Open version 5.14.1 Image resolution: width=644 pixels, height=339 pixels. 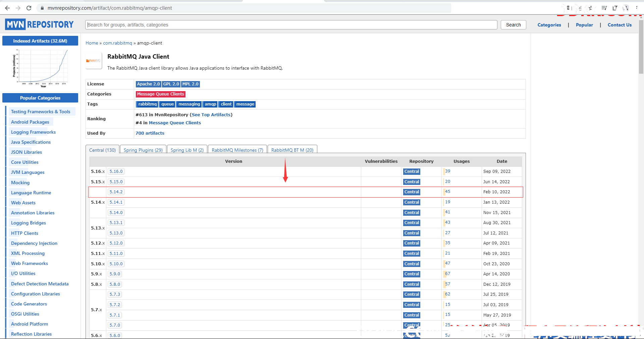coord(116,202)
